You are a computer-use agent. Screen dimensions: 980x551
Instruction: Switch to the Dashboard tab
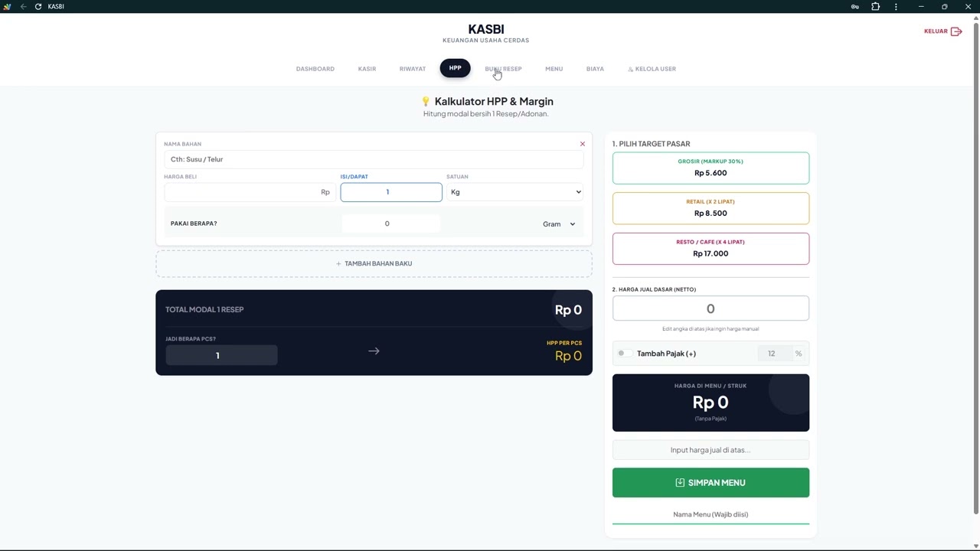(315, 69)
